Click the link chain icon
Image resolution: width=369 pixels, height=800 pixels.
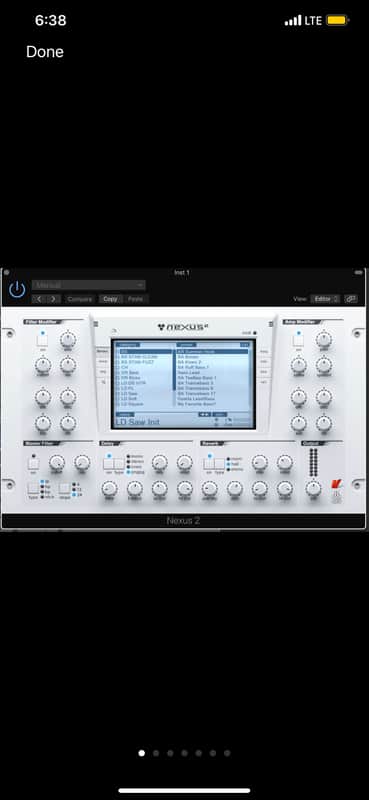pos(351,299)
